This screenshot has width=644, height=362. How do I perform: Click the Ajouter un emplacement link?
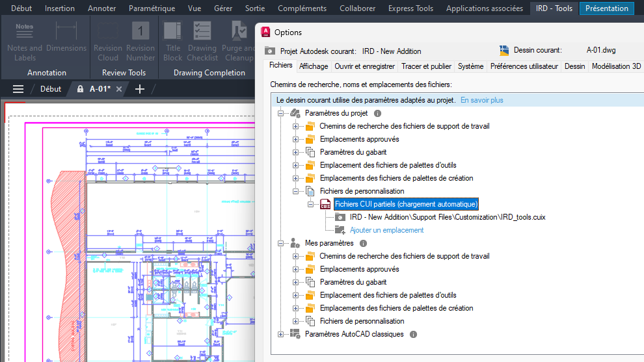point(386,230)
